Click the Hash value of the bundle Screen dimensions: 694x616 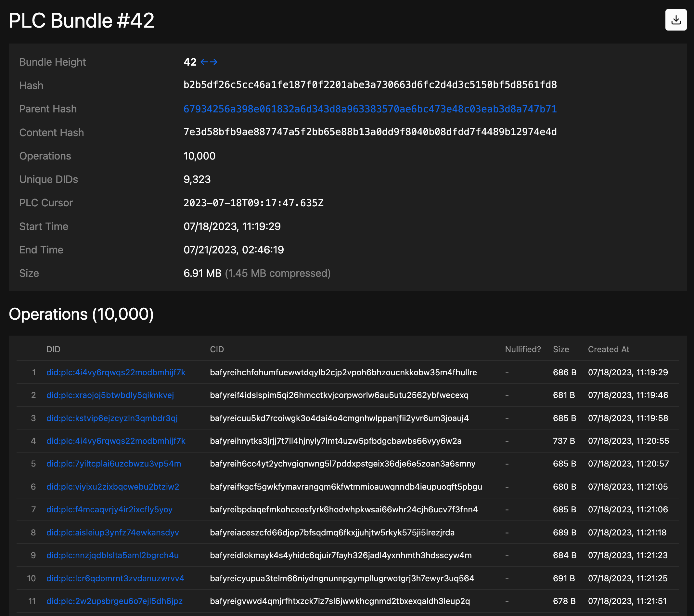coord(370,85)
